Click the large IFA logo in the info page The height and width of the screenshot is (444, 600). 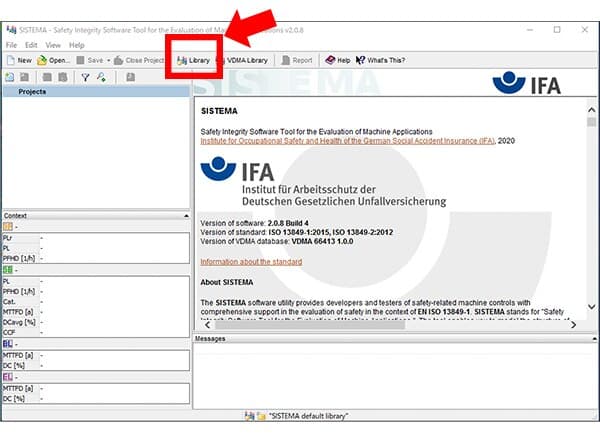323,182
